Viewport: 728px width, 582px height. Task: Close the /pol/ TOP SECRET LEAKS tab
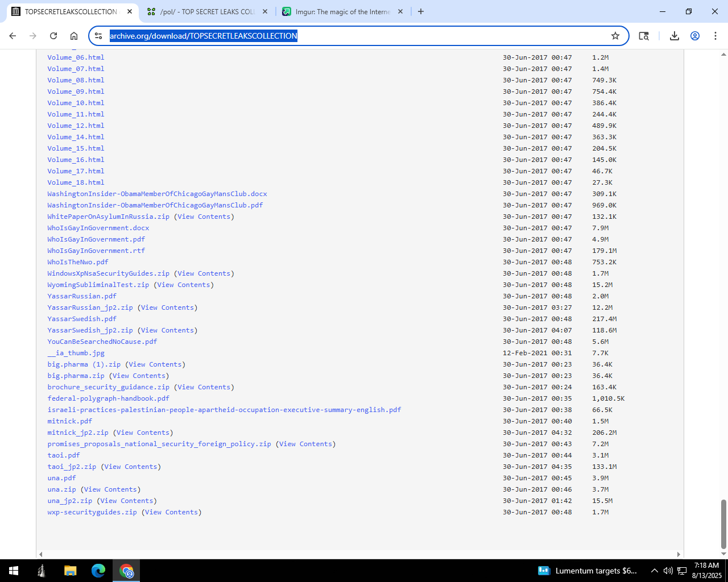pyautogui.click(x=265, y=11)
